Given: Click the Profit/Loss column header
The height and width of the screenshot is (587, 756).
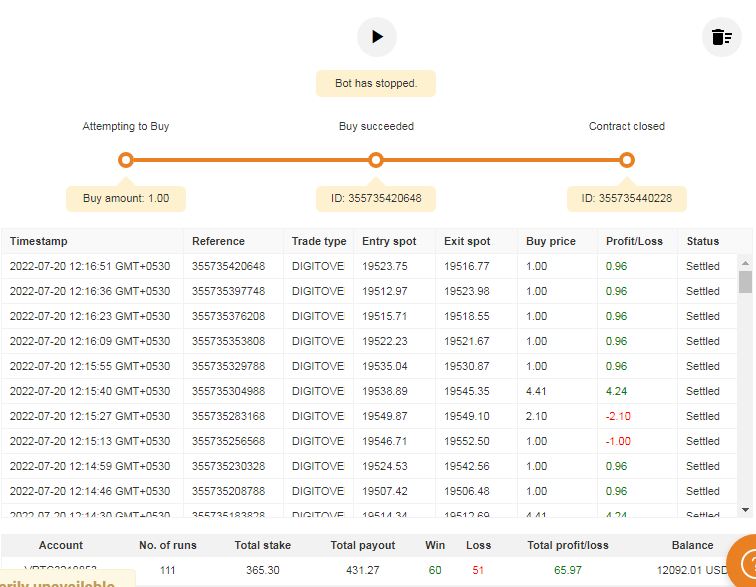Looking at the screenshot, I should coord(637,241).
